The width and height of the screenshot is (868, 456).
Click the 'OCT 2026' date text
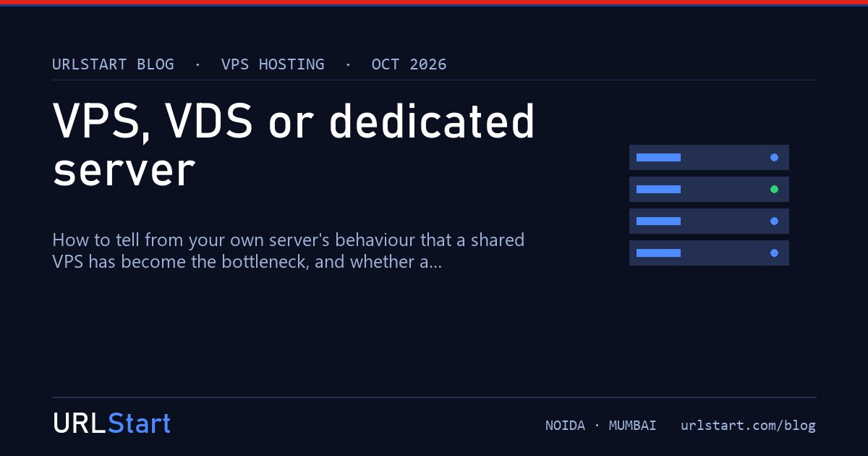click(x=409, y=64)
